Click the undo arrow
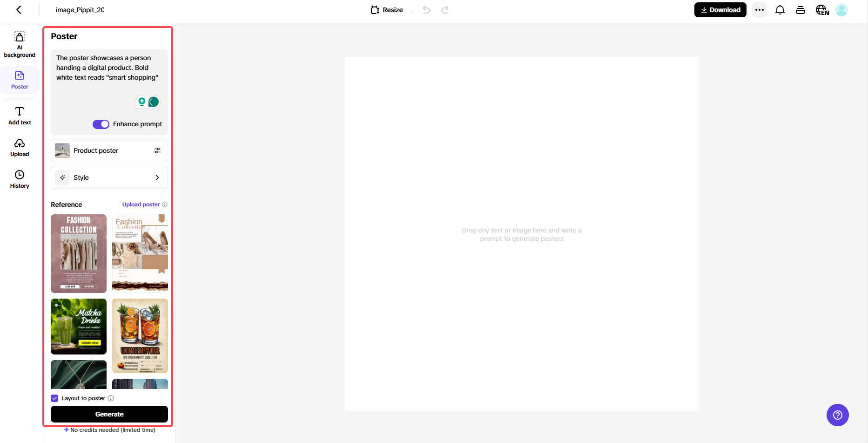Image resolution: width=868 pixels, height=443 pixels. 426,9
